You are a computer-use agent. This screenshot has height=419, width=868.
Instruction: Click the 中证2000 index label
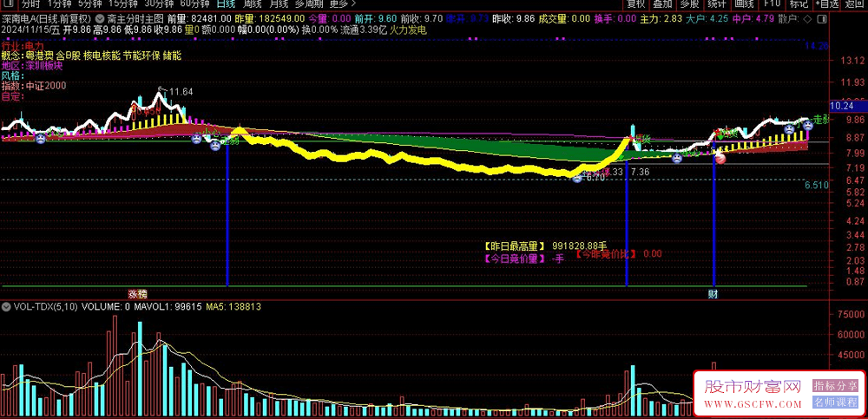pos(45,86)
